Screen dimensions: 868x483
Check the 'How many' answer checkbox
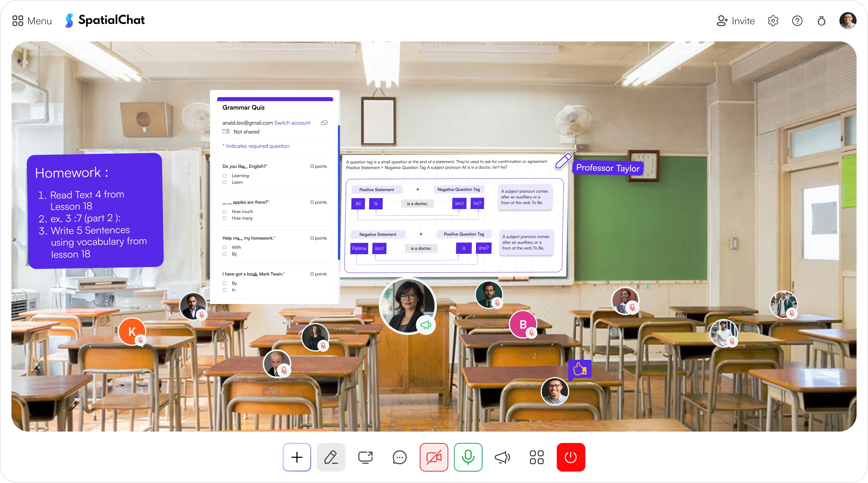point(225,218)
